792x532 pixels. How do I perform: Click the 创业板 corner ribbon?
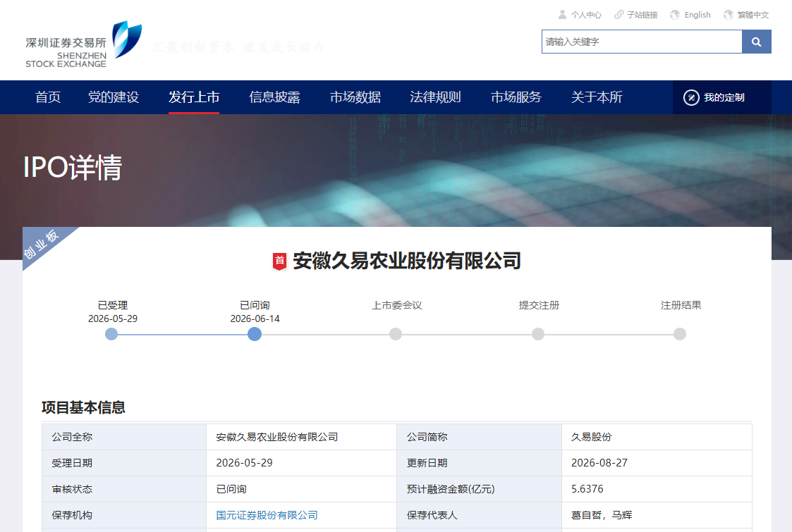(44, 244)
